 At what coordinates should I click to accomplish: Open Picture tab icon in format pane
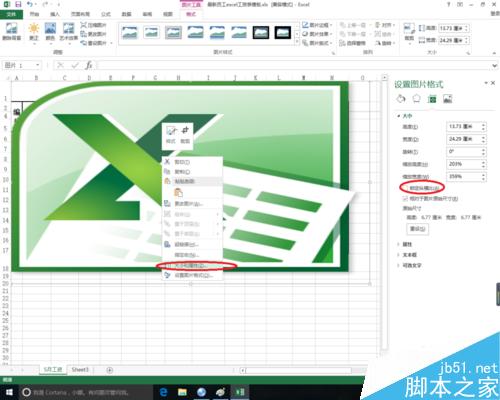coord(447,99)
